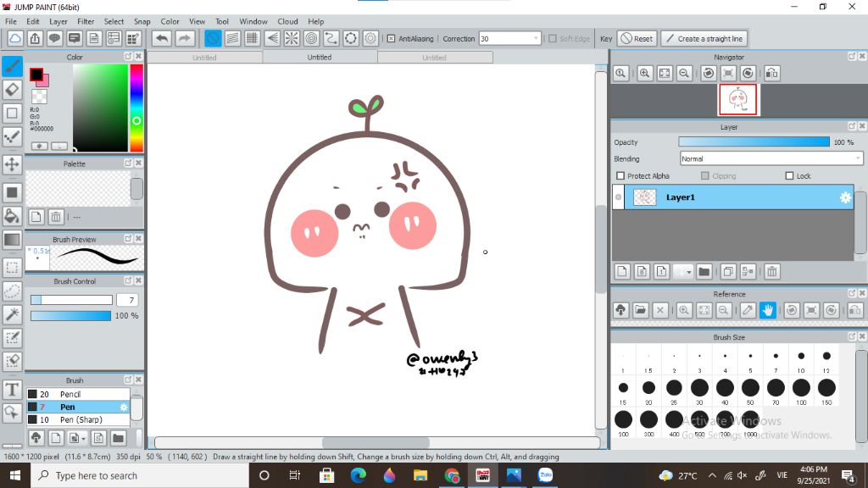Image resolution: width=868 pixels, height=488 pixels.
Task: Select the Pen (Sharp) brush
Action: [x=78, y=419]
